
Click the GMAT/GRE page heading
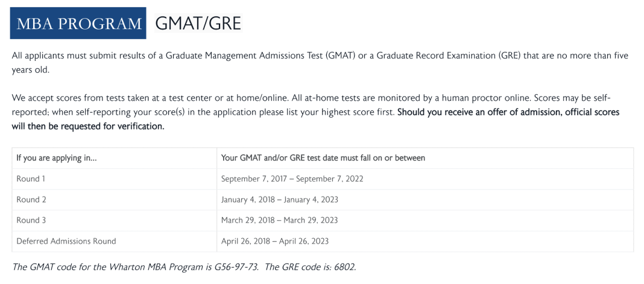[x=198, y=24]
